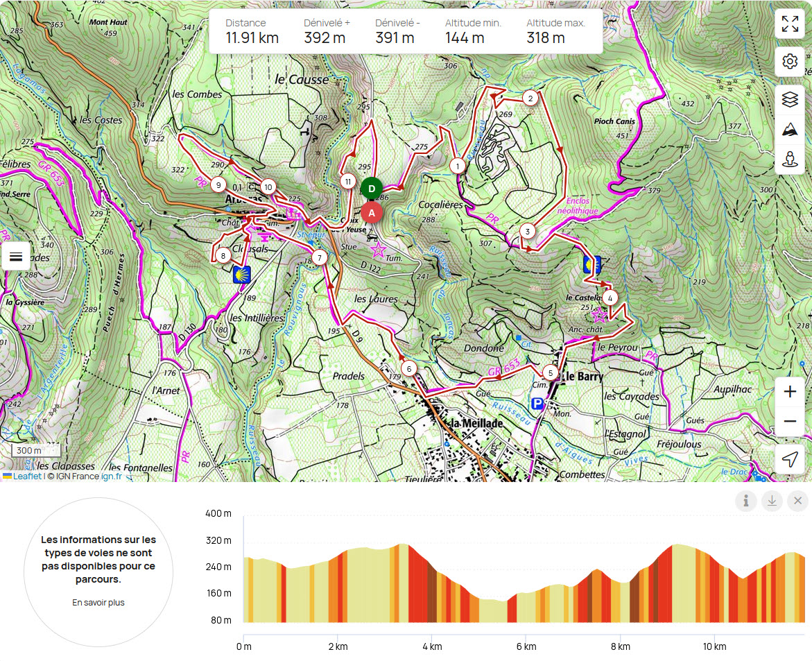Click the blue parking P icon
The height and width of the screenshot is (661, 812).
tap(537, 403)
